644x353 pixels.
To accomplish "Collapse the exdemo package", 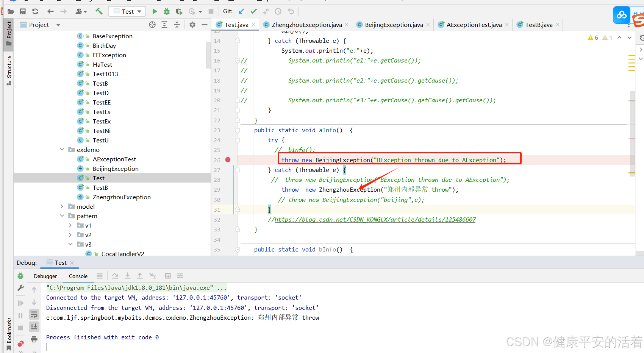I will (x=62, y=150).
